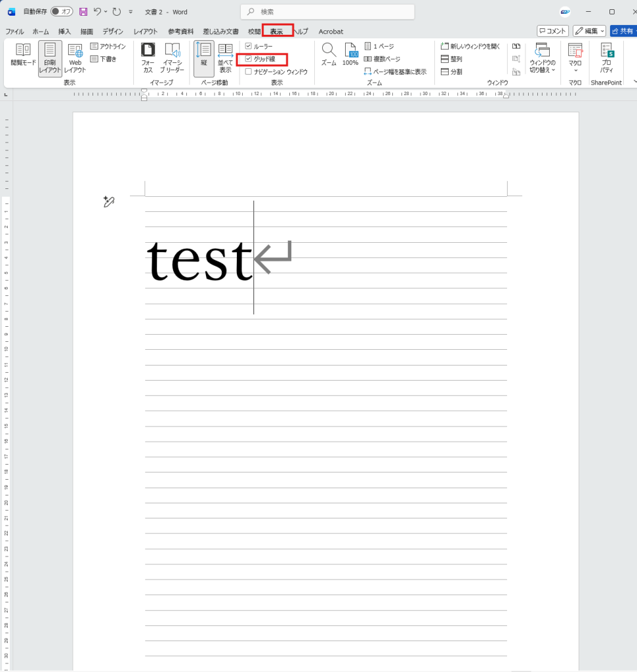This screenshot has height=672, width=637.
Task: Click the コメント button
Action: pyautogui.click(x=552, y=31)
